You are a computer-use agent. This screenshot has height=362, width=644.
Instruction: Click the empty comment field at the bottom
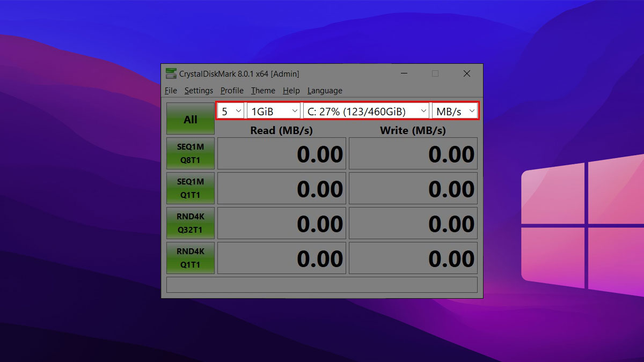[322, 284]
